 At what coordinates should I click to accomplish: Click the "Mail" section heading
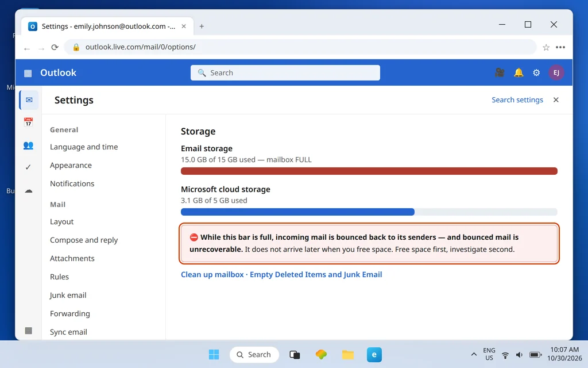(x=58, y=205)
